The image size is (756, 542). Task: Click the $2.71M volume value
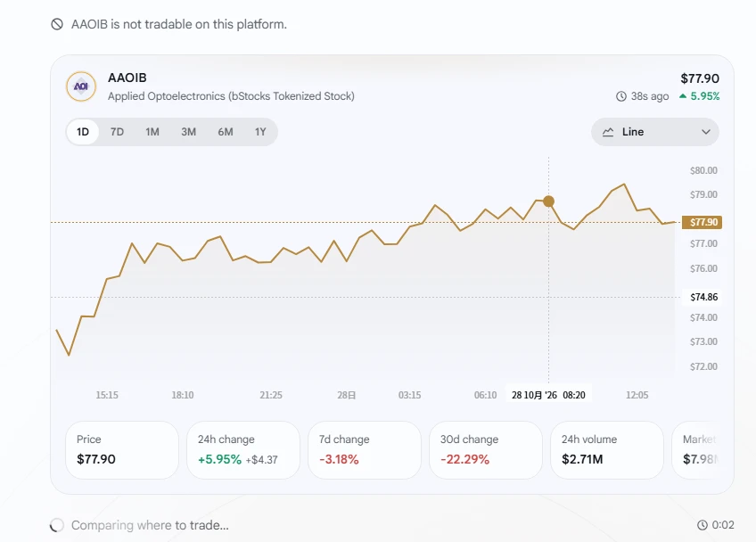[582, 460]
